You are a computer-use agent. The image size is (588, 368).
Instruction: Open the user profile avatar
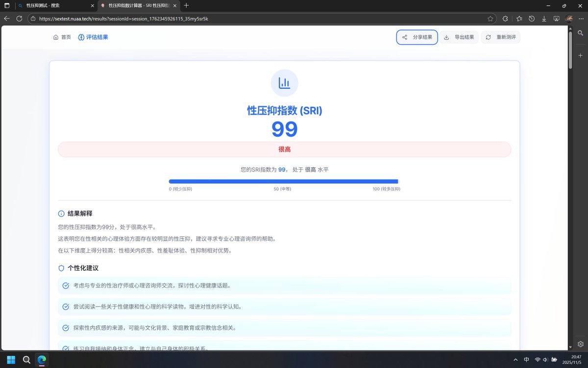569,19
